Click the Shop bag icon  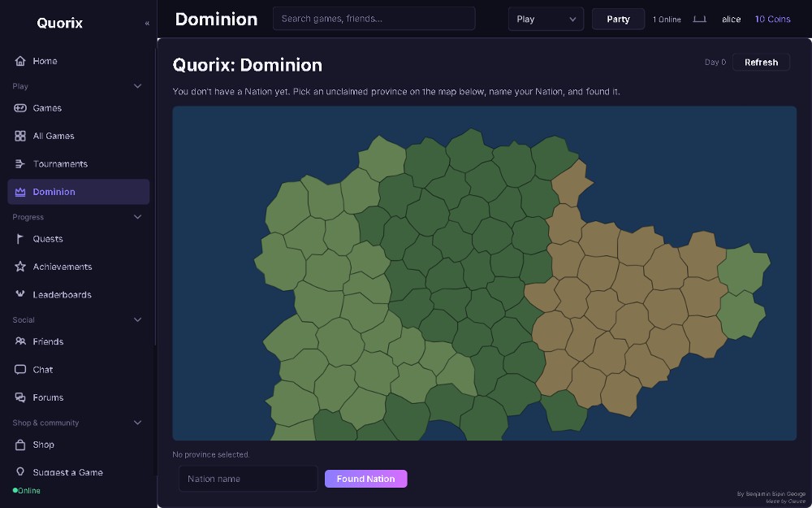click(20, 445)
